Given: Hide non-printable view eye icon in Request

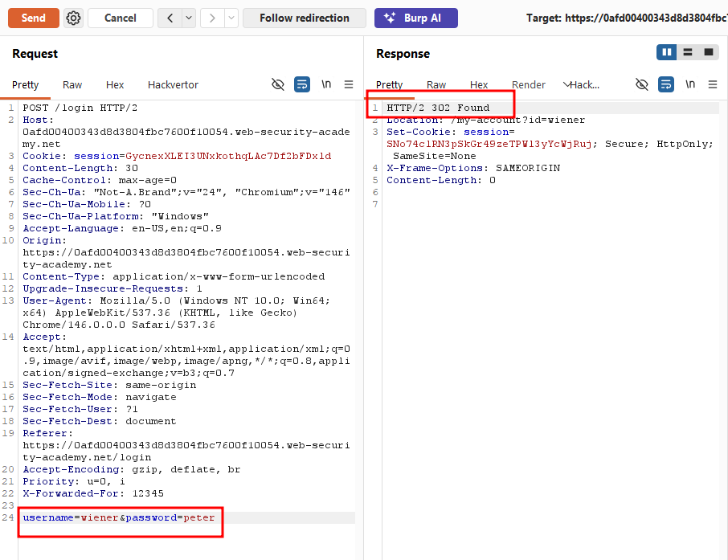Looking at the screenshot, I should (x=278, y=84).
